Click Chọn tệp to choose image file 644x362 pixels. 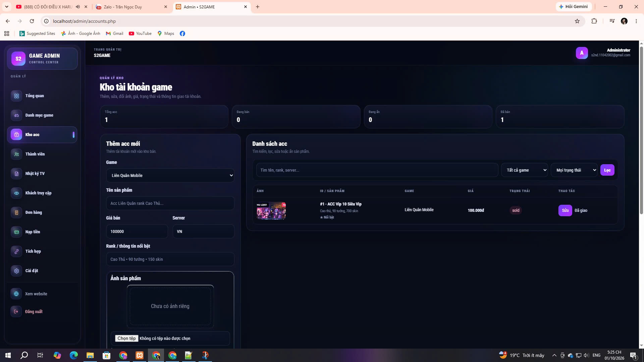pos(126,339)
